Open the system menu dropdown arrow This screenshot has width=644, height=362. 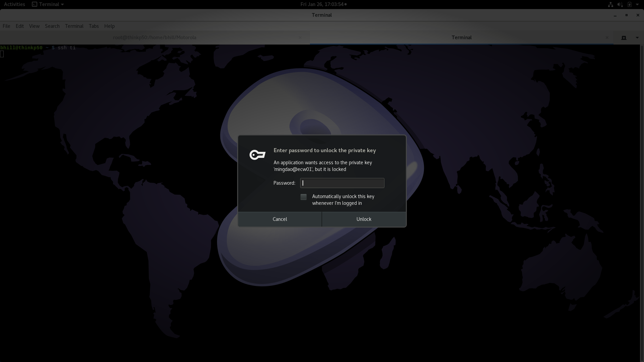click(637, 4)
